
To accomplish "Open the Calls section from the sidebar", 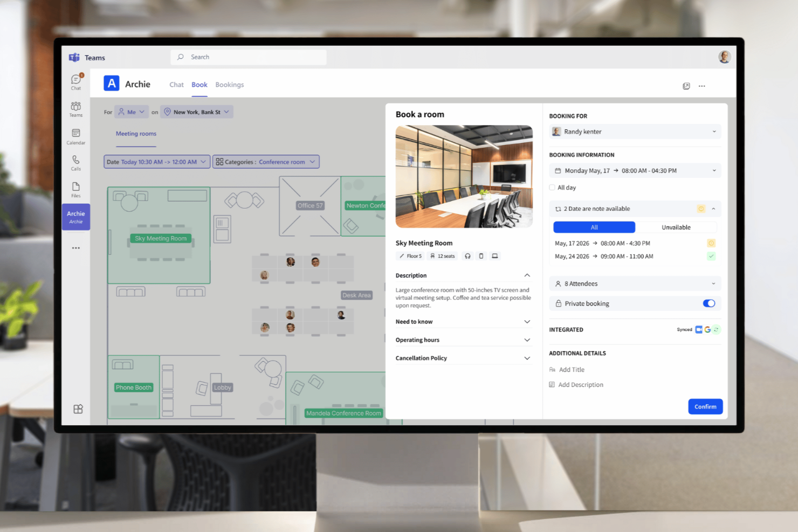I will [x=75, y=162].
